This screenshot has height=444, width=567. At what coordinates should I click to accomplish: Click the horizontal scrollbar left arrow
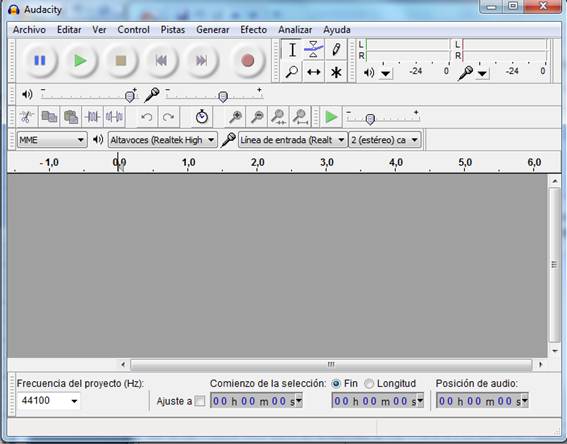click(123, 364)
